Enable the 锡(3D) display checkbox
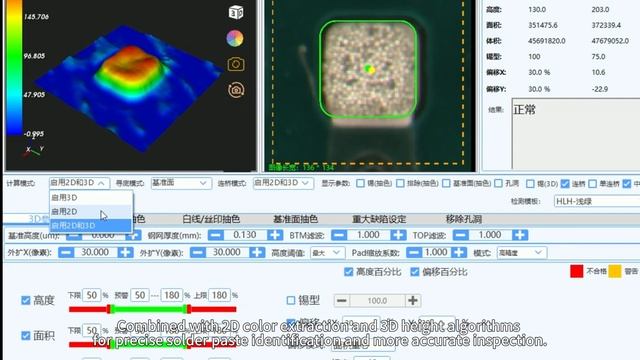 [x=530, y=184]
